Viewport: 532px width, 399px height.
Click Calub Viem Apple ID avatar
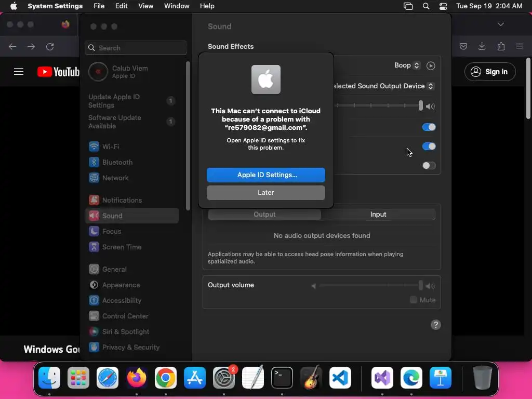[98, 72]
